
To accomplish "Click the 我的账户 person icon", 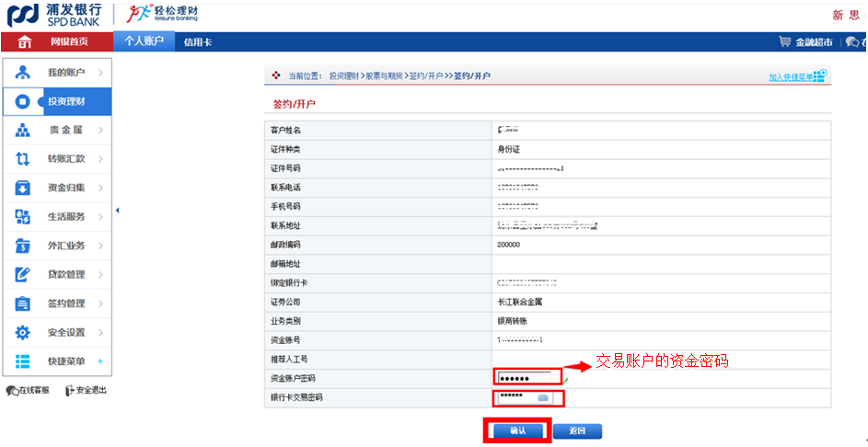I will click(x=23, y=72).
